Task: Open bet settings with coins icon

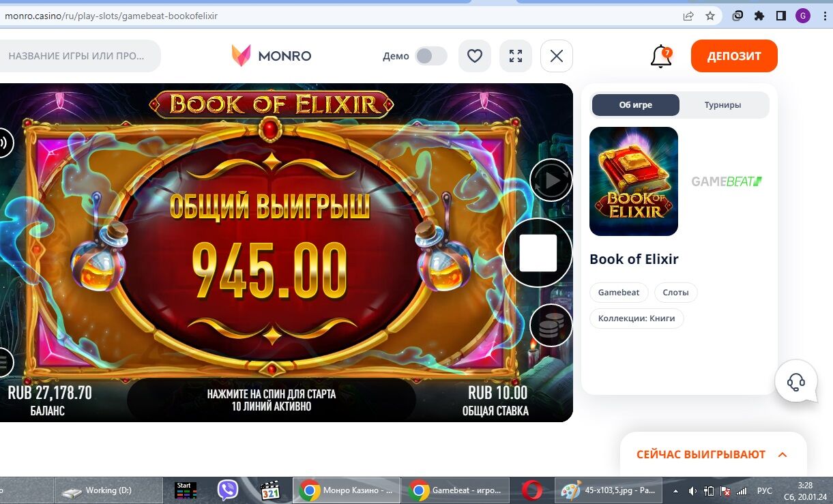Action: (x=551, y=325)
